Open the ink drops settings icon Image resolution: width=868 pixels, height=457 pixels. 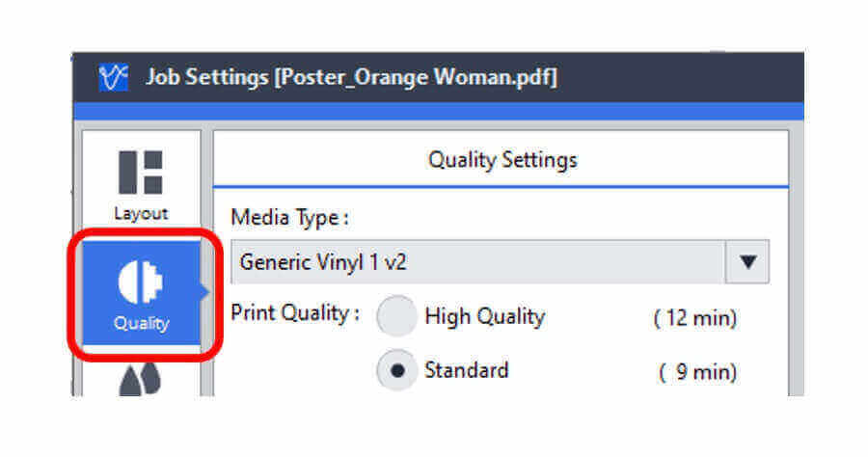pos(140,380)
